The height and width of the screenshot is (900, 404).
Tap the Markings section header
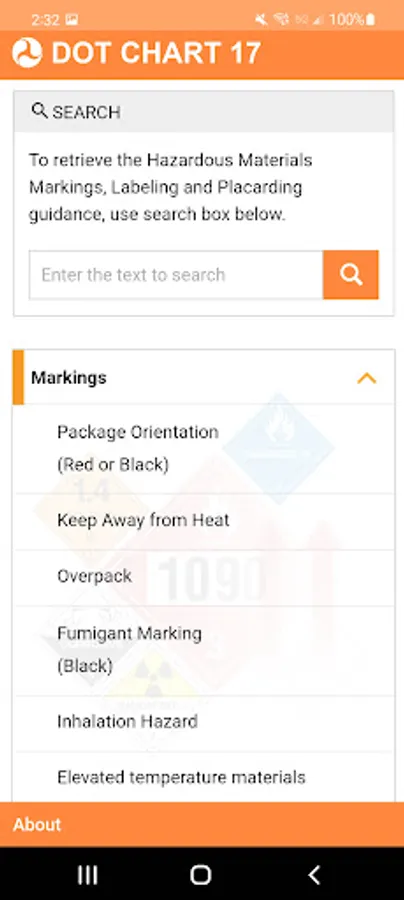(204, 378)
